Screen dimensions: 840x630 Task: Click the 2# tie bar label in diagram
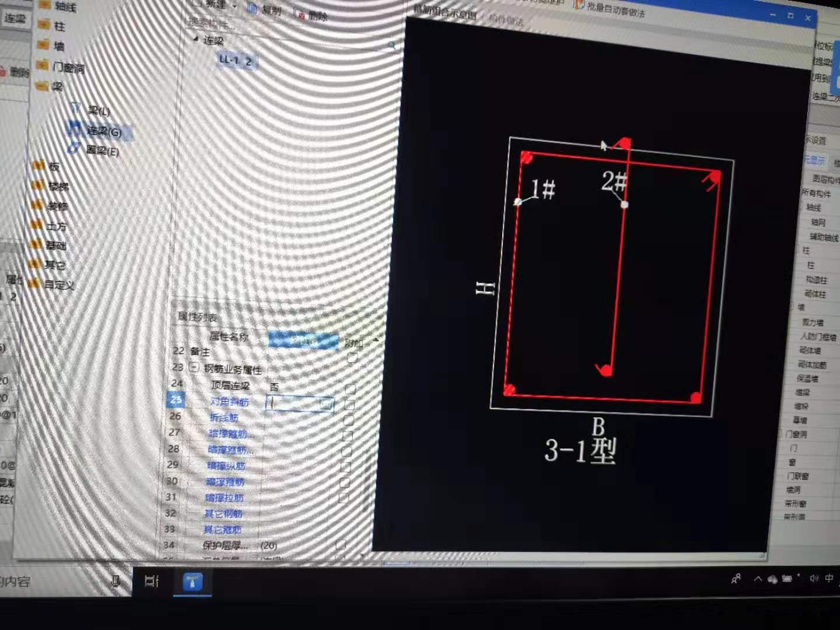[614, 181]
